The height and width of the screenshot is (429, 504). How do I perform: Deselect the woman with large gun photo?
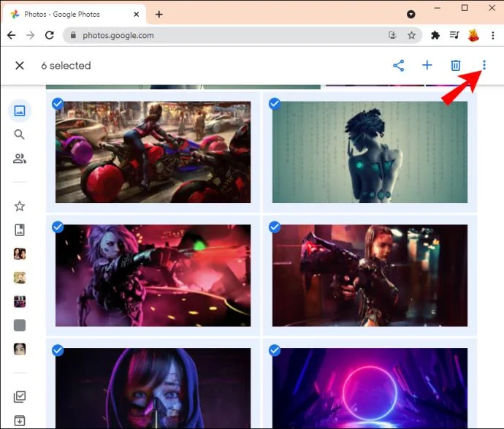pyautogui.click(x=275, y=227)
